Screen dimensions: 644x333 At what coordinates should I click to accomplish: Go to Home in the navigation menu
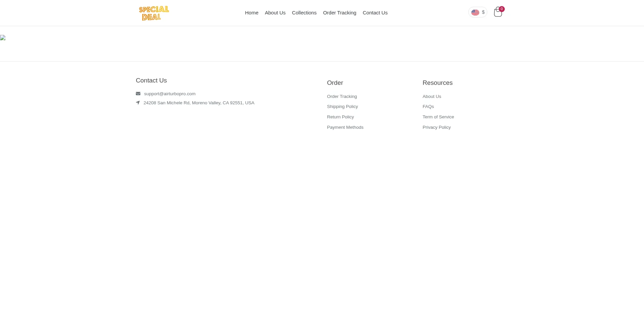tap(252, 13)
